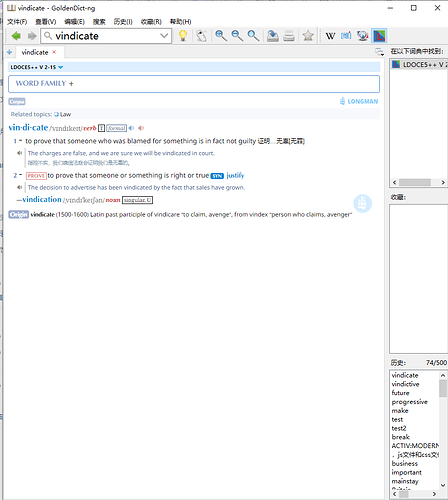Open the search box dropdown arrow
Viewport: 448px width, 500px height.
tap(164, 36)
